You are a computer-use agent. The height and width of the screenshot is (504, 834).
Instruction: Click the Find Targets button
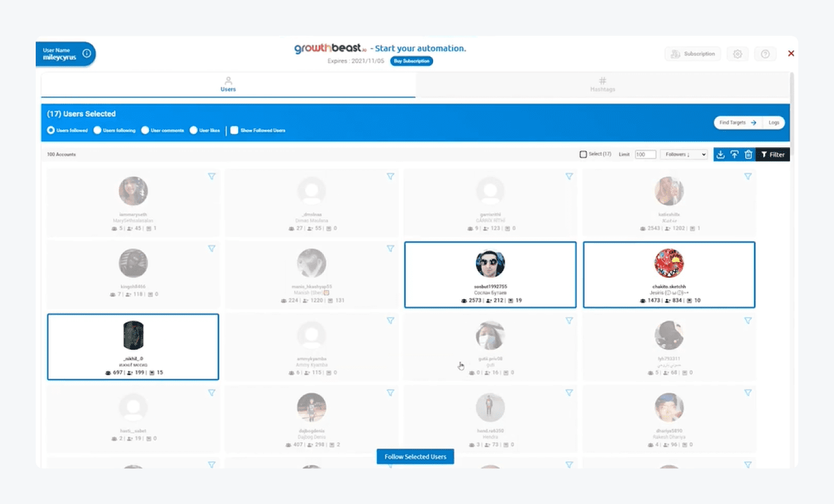pyautogui.click(x=737, y=123)
